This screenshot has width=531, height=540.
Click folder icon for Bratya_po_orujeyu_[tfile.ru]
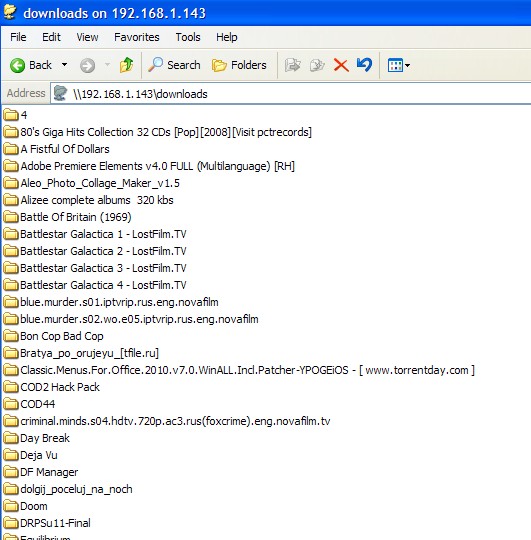point(11,353)
